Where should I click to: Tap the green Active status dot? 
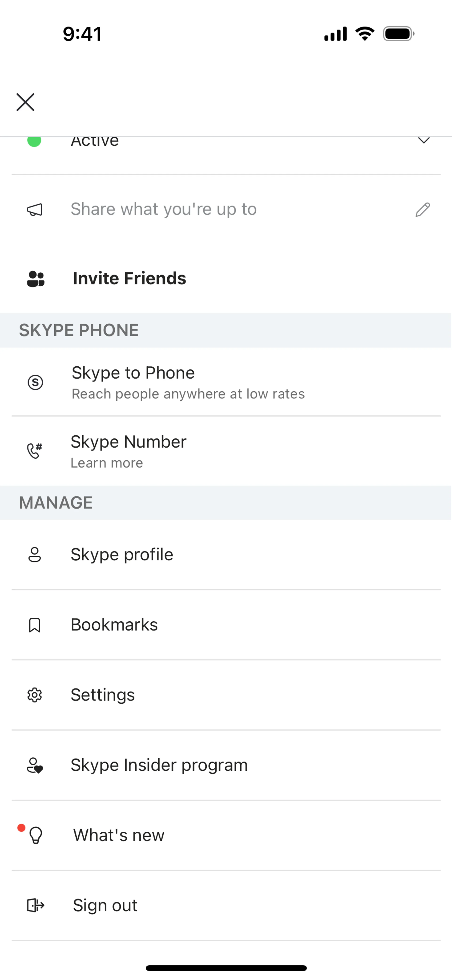coord(34,141)
